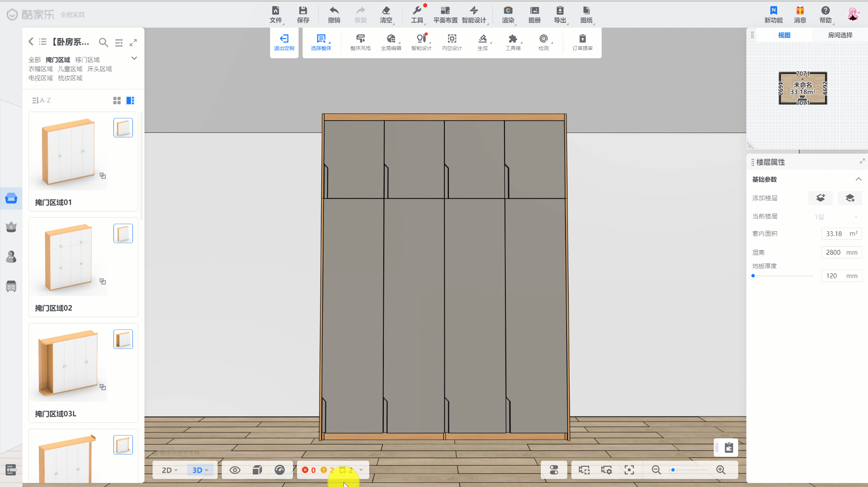Image resolution: width=868 pixels, height=487 pixels.
Task: Switch to the 房间选择 tab
Action: 840,35
